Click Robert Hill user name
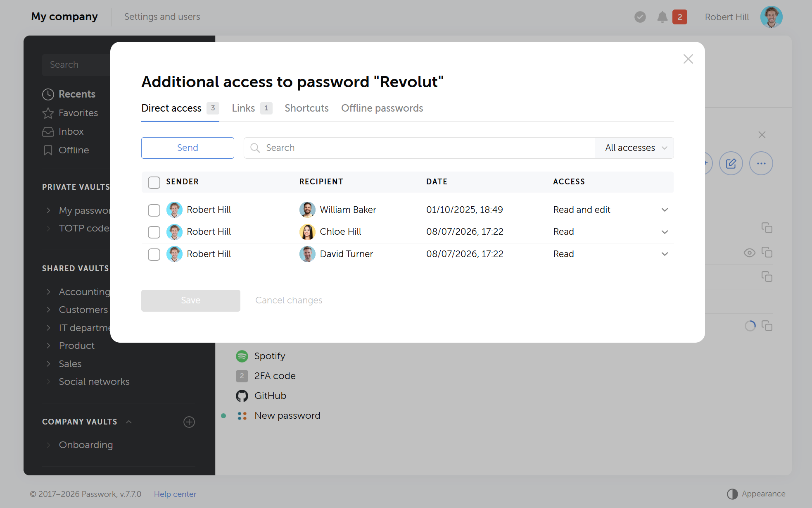812x508 pixels. (x=727, y=17)
